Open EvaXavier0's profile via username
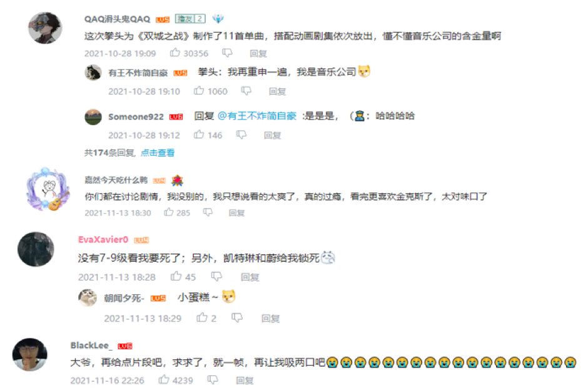The height and width of the screenshot is (388, 588). [x=103, y=240]
